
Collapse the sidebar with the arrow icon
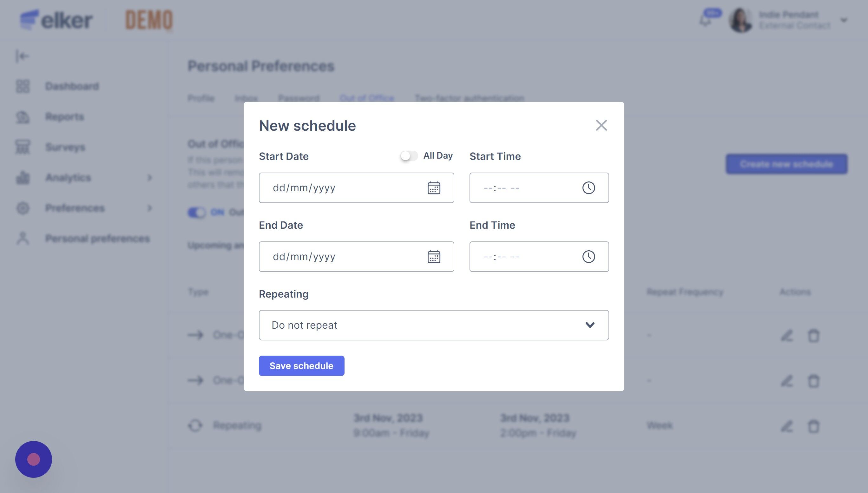(22, 56)
